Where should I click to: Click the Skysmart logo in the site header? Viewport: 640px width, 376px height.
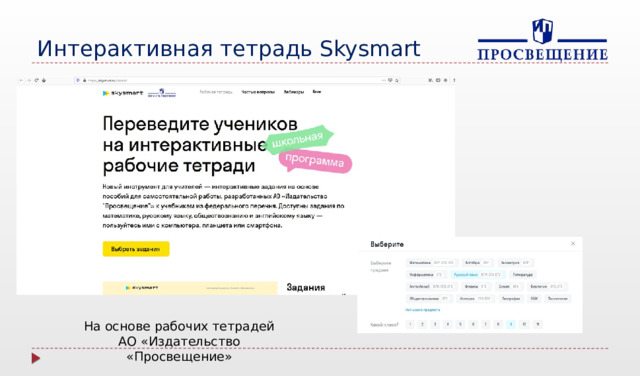123,93
